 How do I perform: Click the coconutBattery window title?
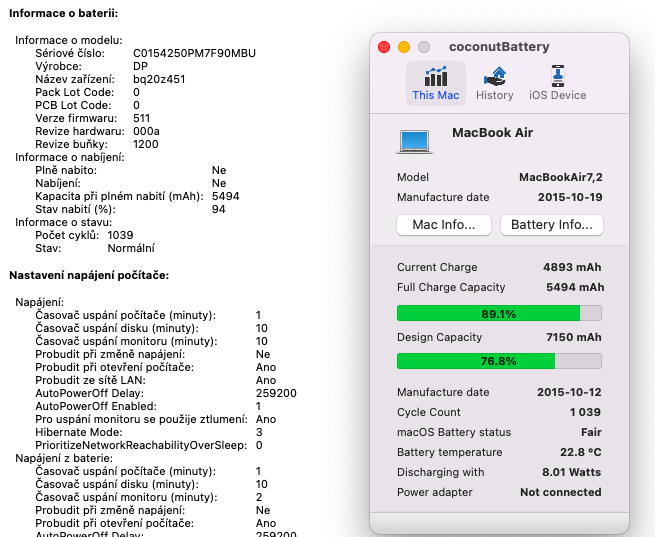tap(499, 47)
